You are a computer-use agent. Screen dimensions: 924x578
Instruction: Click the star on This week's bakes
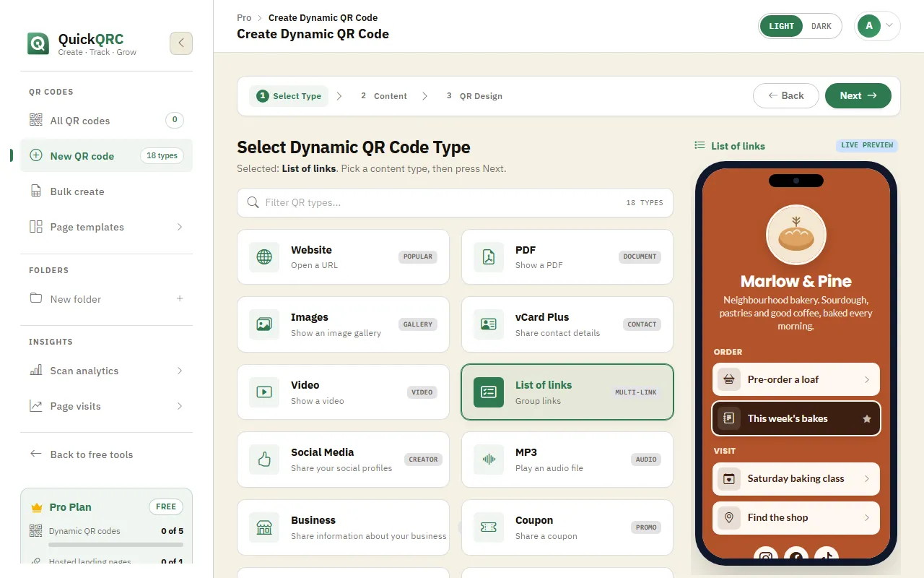click(867, 419)
